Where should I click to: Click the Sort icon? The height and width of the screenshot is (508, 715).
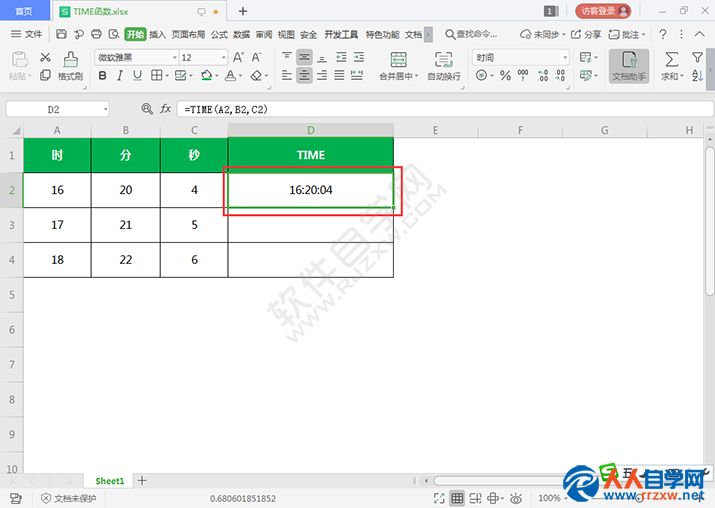[697, 76]
